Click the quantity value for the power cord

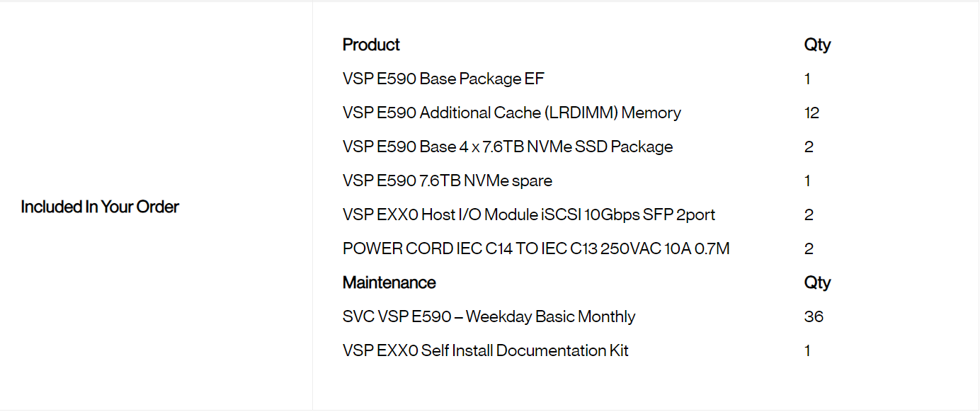point(809,248)
